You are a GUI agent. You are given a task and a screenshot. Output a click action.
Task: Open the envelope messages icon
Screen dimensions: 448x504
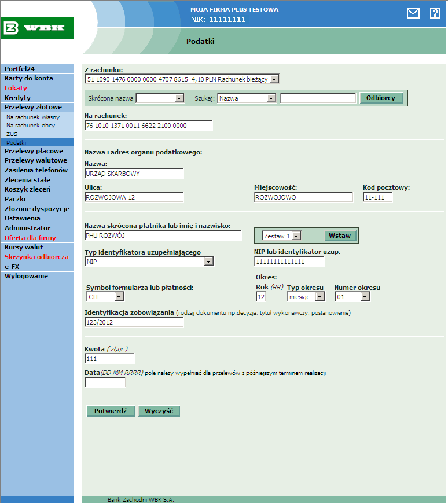[413, 13]
